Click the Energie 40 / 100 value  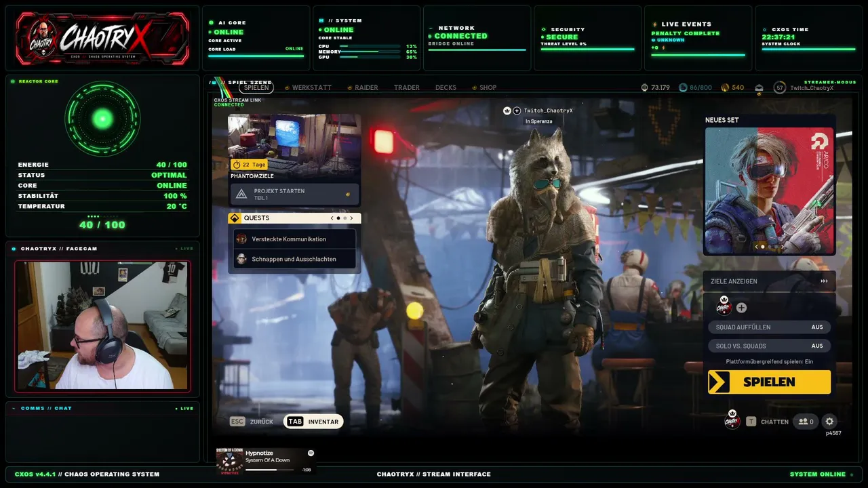pos(171,165)
